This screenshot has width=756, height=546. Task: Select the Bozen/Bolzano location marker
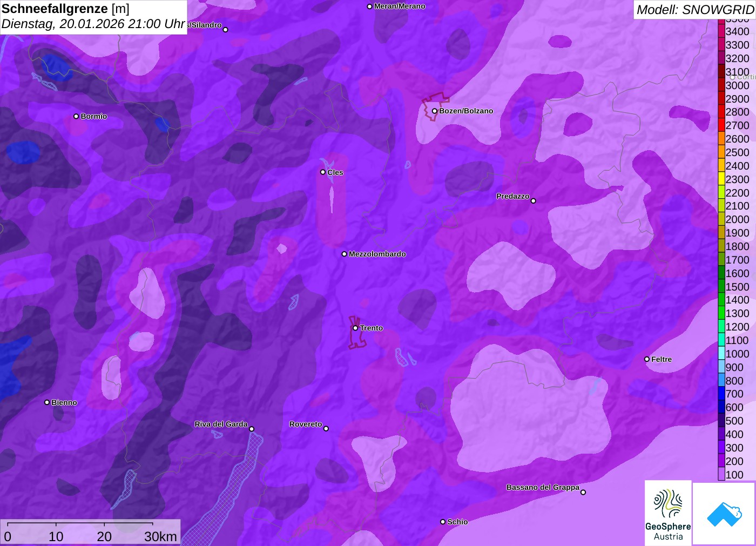point(434,111)
